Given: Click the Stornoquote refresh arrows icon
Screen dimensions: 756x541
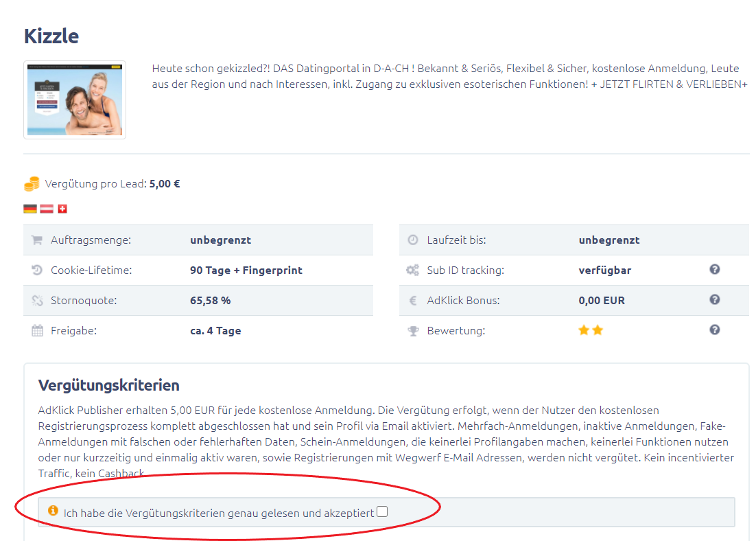Looking at the screenshot, I should tap(37, 300).
